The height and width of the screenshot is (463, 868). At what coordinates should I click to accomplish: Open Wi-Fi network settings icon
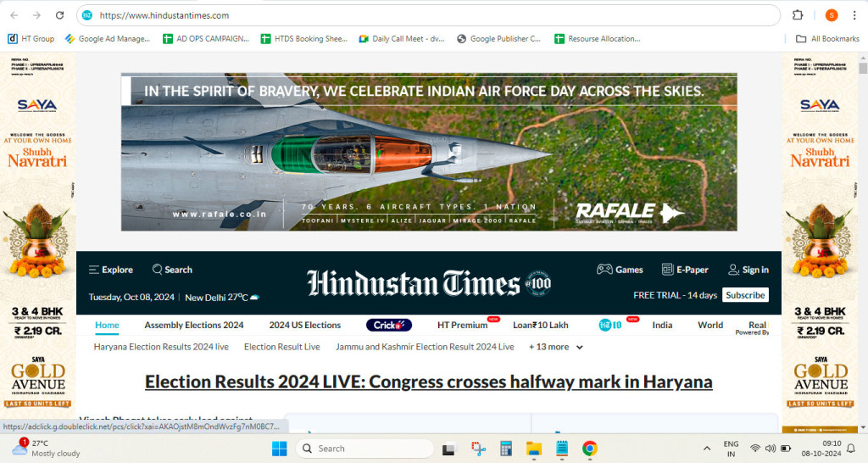[755, 449]
